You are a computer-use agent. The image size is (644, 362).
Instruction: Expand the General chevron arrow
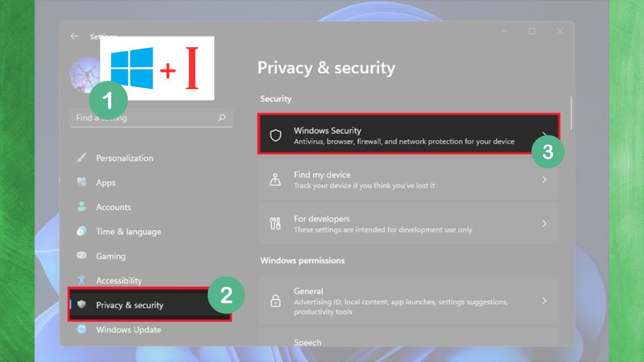point(544,301)
